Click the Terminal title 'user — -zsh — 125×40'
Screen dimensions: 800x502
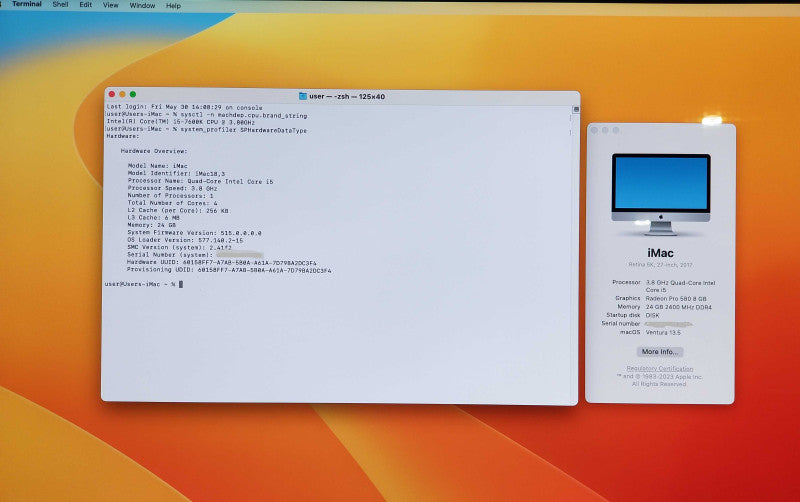[347, 96]
